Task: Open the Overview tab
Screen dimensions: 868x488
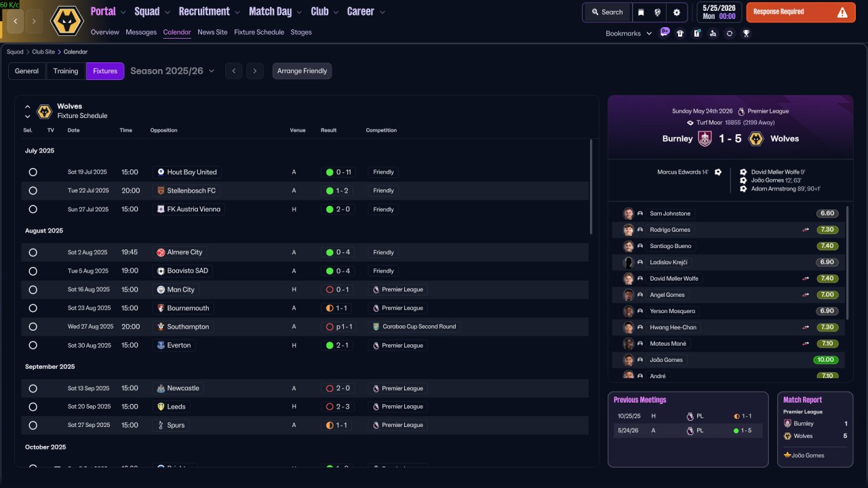Action: click(x=104, y=33)
